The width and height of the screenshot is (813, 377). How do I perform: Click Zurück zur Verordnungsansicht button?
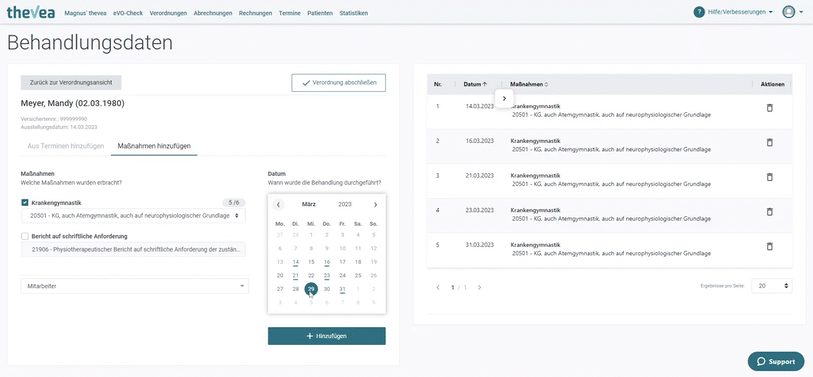pyautogui.click(x=71, y=82)
